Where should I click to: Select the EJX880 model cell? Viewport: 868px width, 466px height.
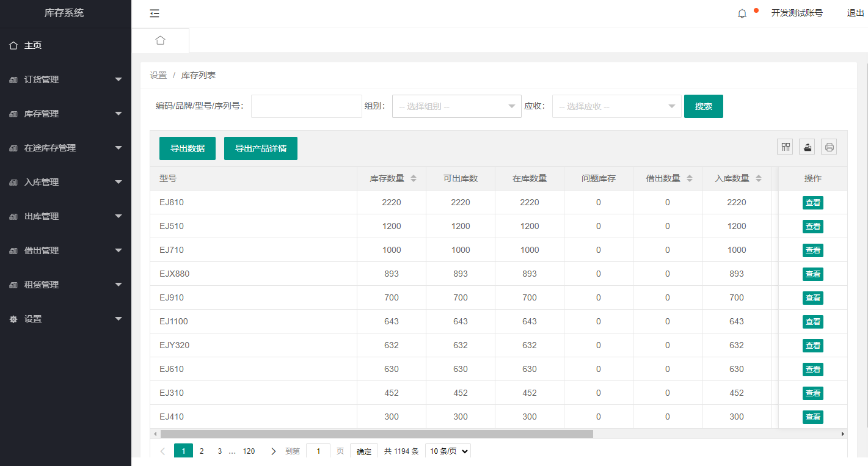253,274
